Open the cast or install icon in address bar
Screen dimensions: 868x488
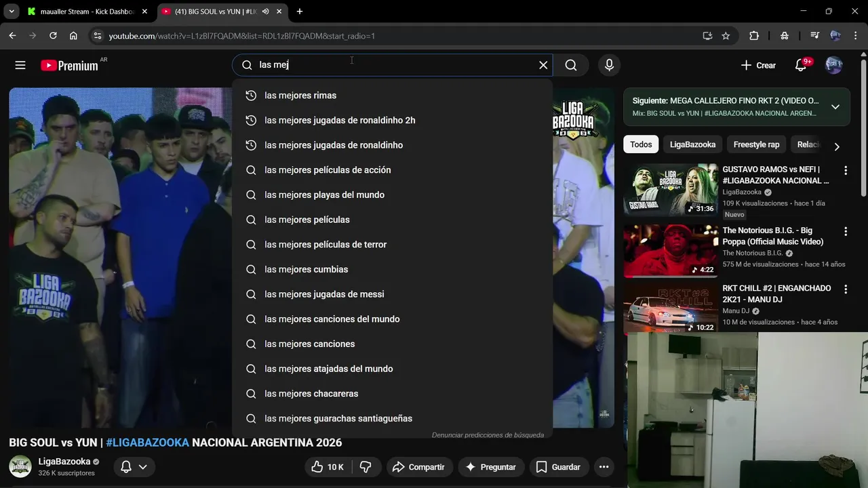[707, 36]
